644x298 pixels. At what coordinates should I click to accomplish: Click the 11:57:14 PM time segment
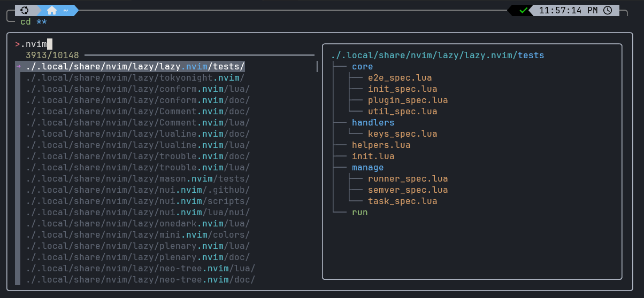point(568,10)
